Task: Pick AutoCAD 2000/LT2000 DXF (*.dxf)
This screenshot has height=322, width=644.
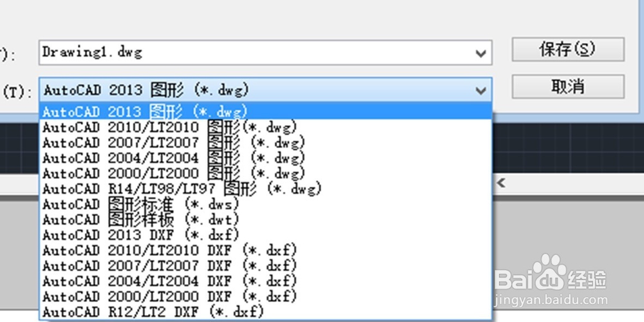Action: 265,296
